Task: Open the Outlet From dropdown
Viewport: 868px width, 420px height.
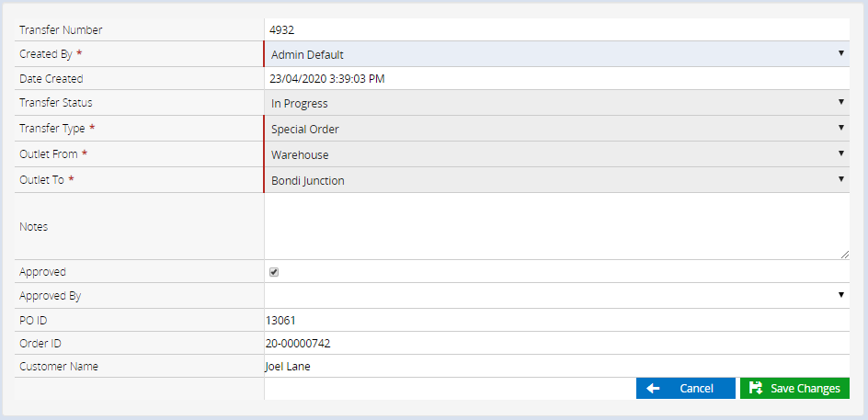Action: coord(557,154)
